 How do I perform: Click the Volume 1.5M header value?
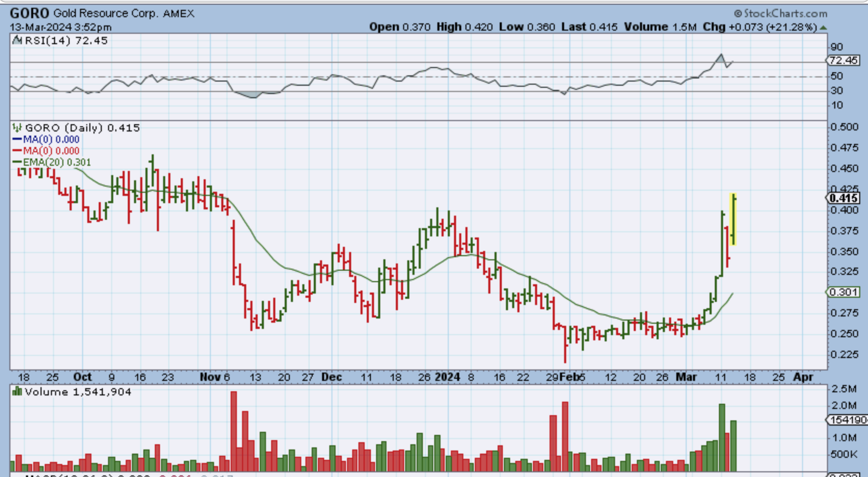click(660, 27)
